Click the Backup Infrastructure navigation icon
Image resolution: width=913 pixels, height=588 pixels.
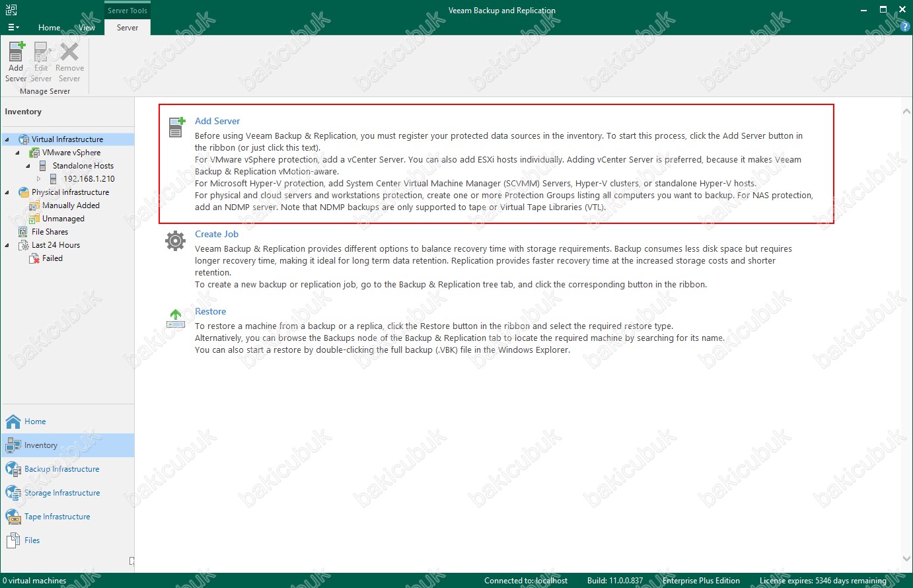coord(13,469)
